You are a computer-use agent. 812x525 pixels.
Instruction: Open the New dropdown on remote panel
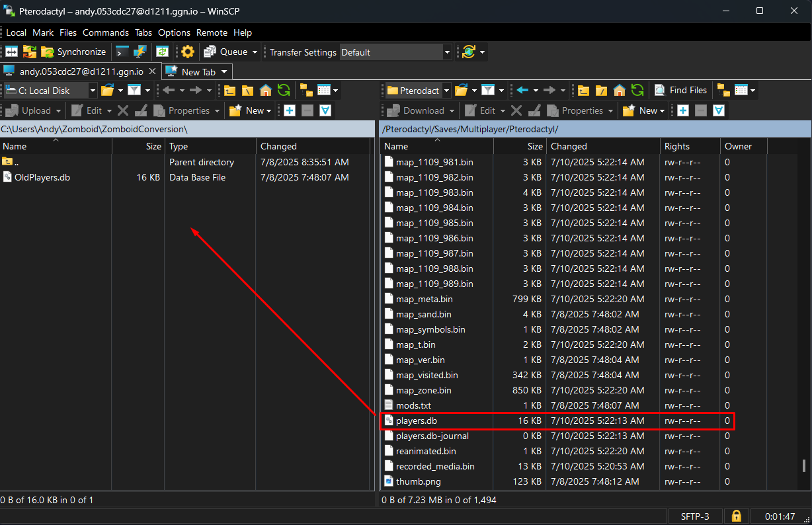point(643,110)
